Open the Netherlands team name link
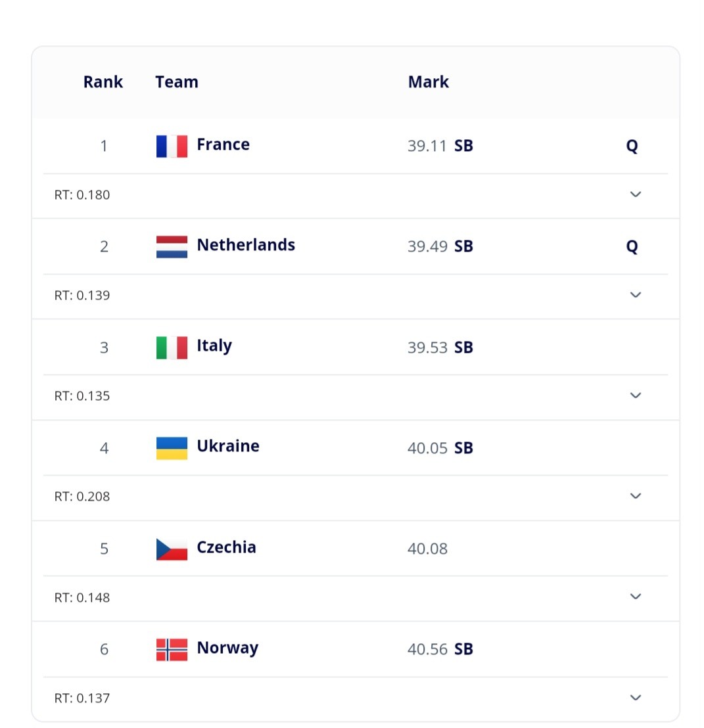The width and height of the screenshot is (704, 728). 246,244
